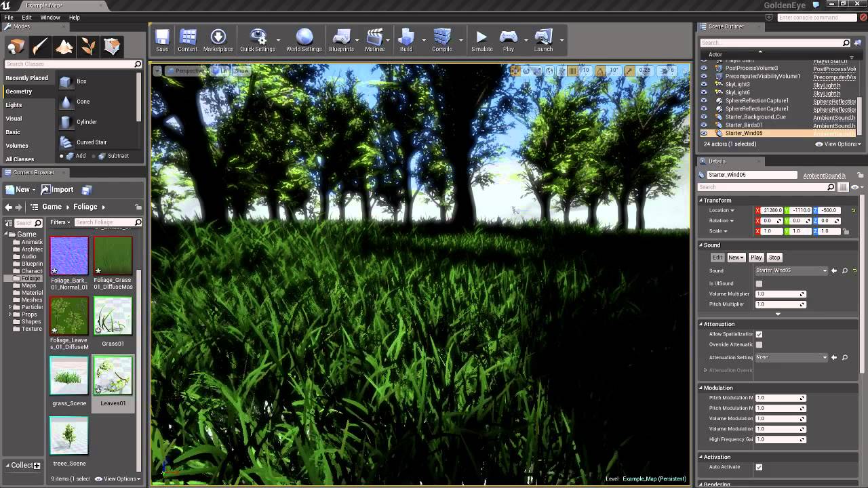Open Scene Outliner View Options dropdown

[839, 144]
